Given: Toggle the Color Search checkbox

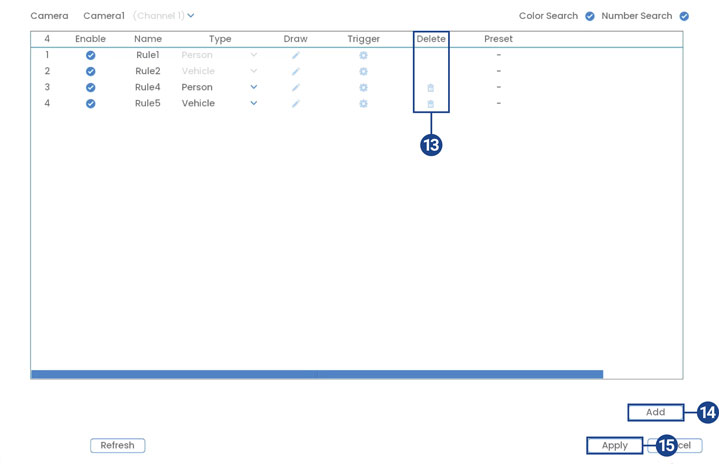Looking at the screenshot, I should coord(590,16).
